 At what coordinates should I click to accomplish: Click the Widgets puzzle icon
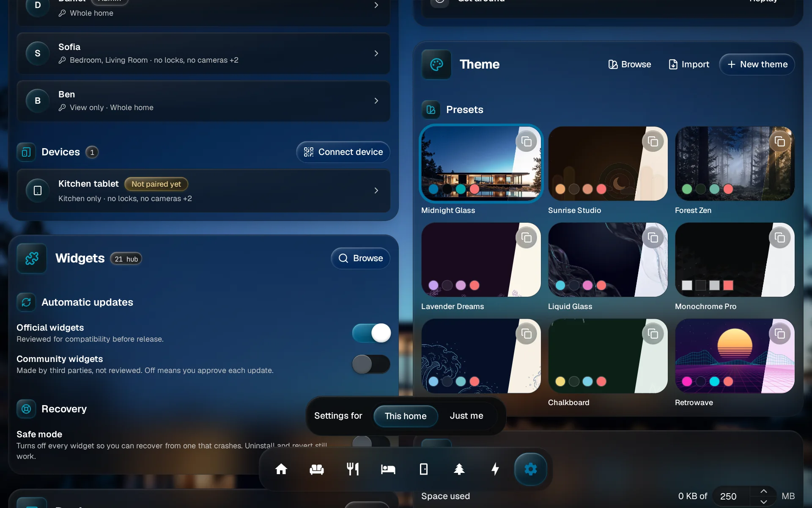[32, 258]
